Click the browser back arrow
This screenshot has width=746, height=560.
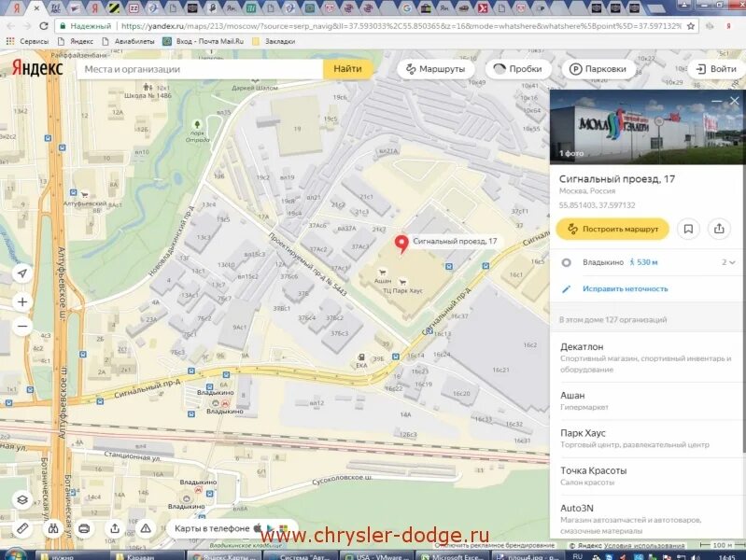10,26
